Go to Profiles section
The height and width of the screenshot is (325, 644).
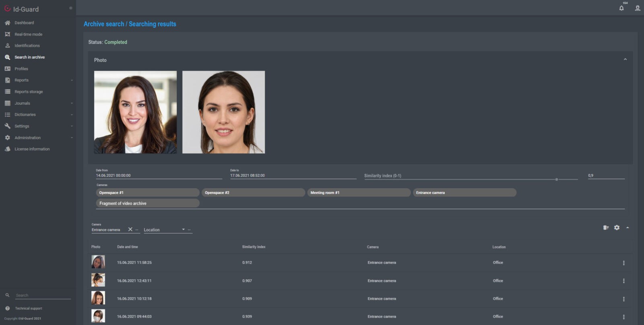click(x=21, y=69)
